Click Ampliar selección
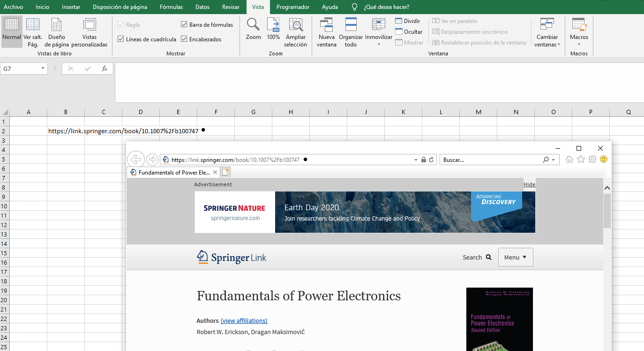The image size is (644, 351). pos(295,31)
